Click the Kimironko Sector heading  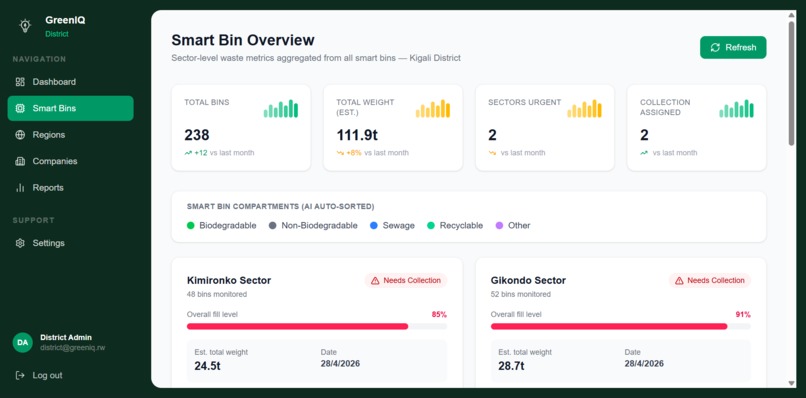pyautogui.click(x=229, y=281)
